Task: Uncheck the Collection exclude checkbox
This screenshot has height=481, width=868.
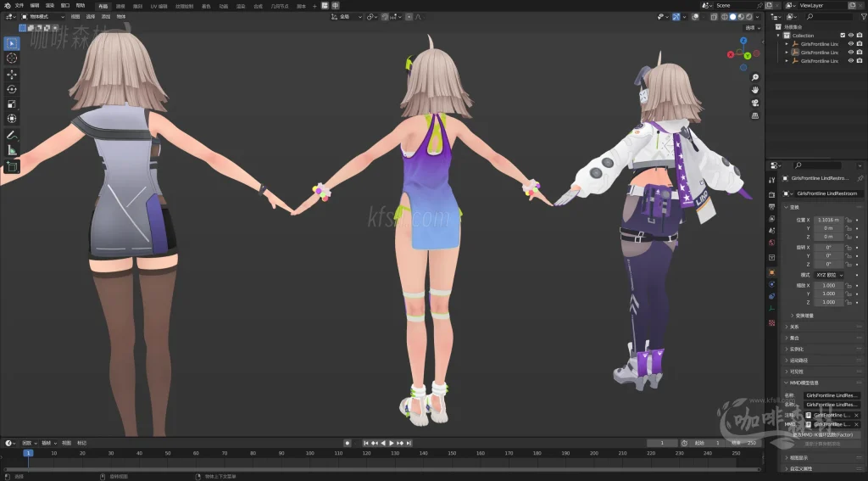Action: pos(843,36)
